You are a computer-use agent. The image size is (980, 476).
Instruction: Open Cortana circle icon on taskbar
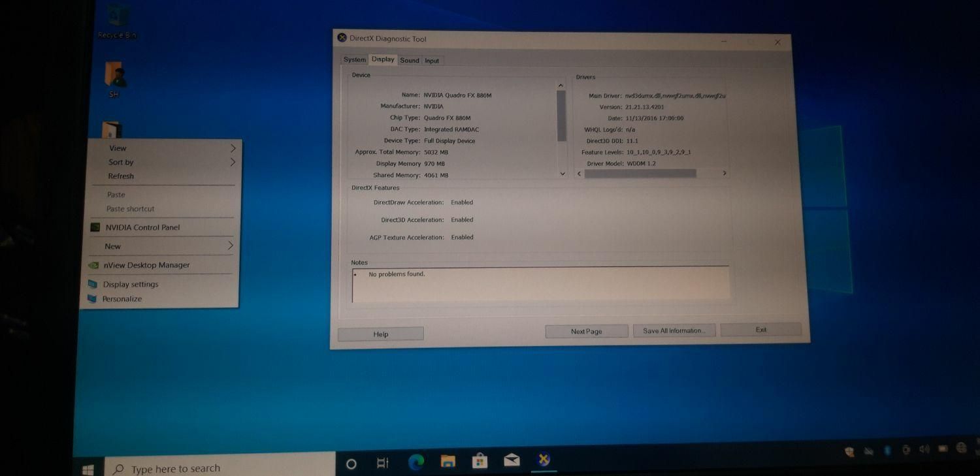point(351,464)
